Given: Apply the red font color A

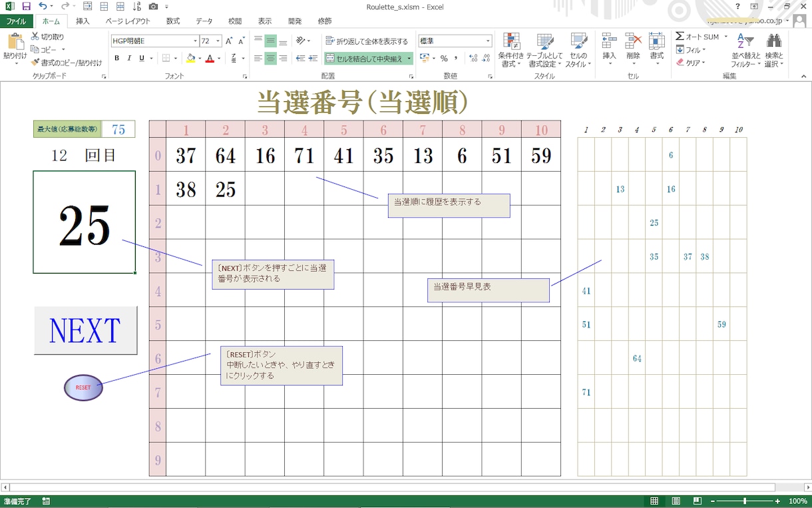Looking at the screenshot, I should pos(210,59).
